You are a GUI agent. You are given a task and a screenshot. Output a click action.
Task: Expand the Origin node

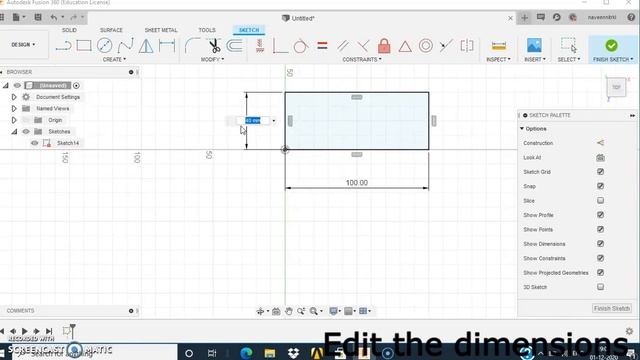(x=14, y=120)
